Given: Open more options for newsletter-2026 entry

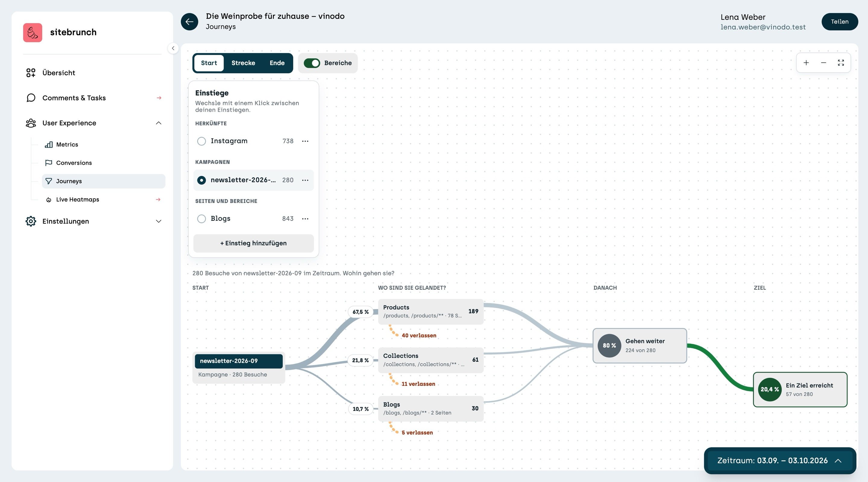Looking at the screenshot, I should pyautogui.click(x=305, y=180).
